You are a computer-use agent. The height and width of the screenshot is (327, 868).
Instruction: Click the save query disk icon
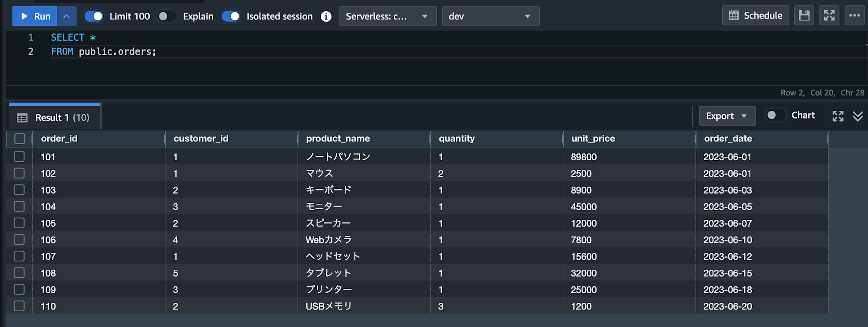(804, 16)
